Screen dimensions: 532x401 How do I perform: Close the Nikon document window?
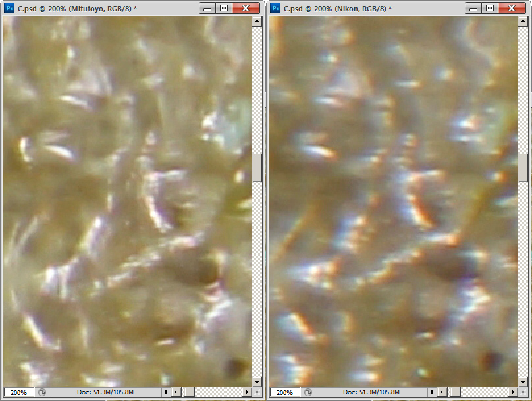click(512, 8)
